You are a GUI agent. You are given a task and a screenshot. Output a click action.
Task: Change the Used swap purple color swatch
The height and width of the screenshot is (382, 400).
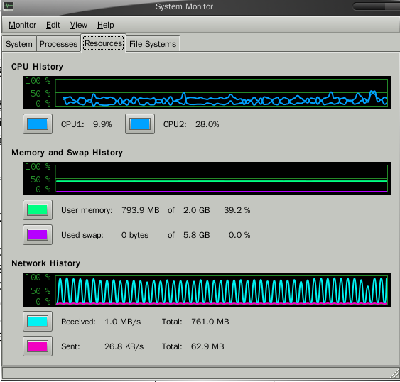pos(38,235)
